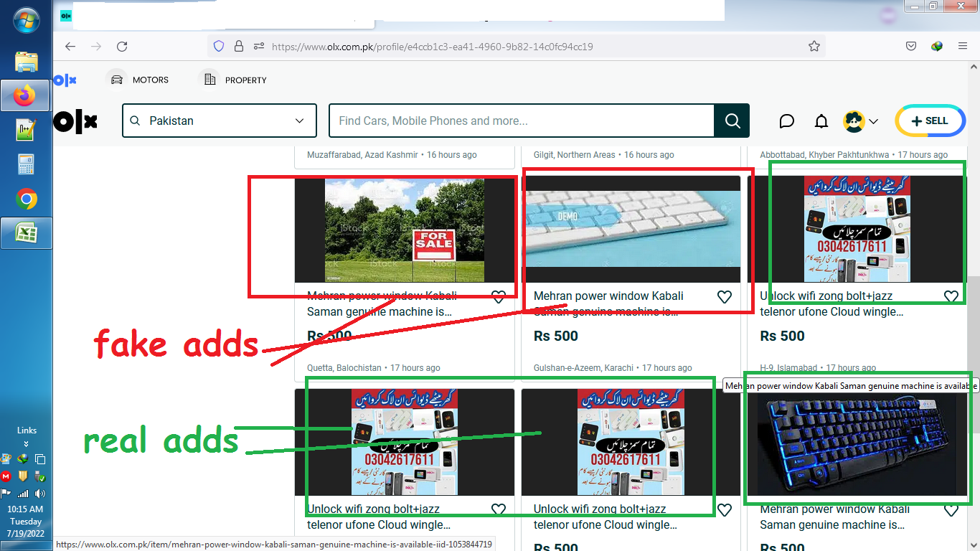Click the Abbottabad, Khyber Pakhtunkhwa location text

[x=824, y=155]
